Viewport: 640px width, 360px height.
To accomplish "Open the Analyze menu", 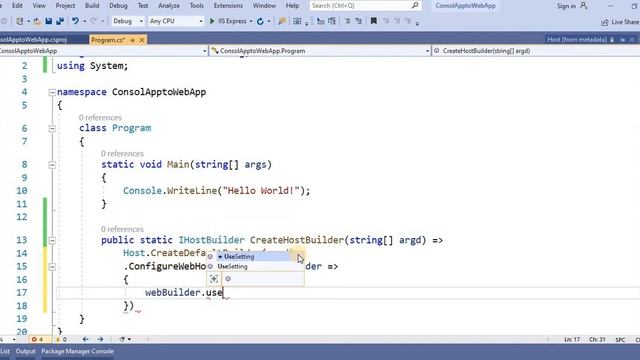I will [x=169, y=6].
